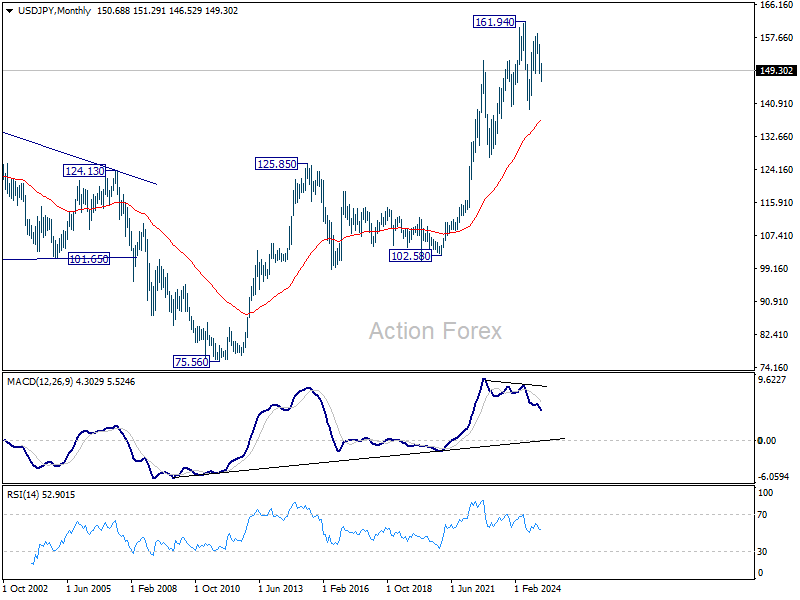Select the RSI 100 scale label
This screenshot has height=600, width=800.
pyautogui.click(x=765, y=493)
